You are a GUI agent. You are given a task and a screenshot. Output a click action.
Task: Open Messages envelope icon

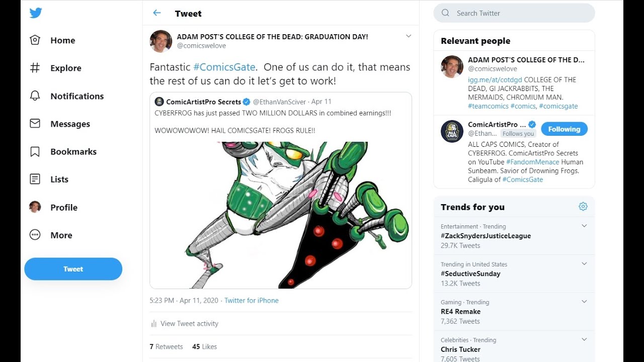(x=35, y=124)
